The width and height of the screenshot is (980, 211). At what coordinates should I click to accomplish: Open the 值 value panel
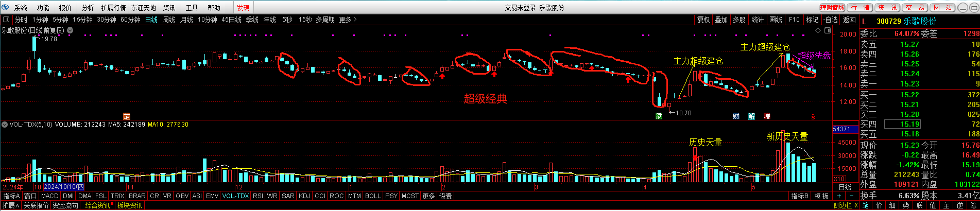(933, 205)
